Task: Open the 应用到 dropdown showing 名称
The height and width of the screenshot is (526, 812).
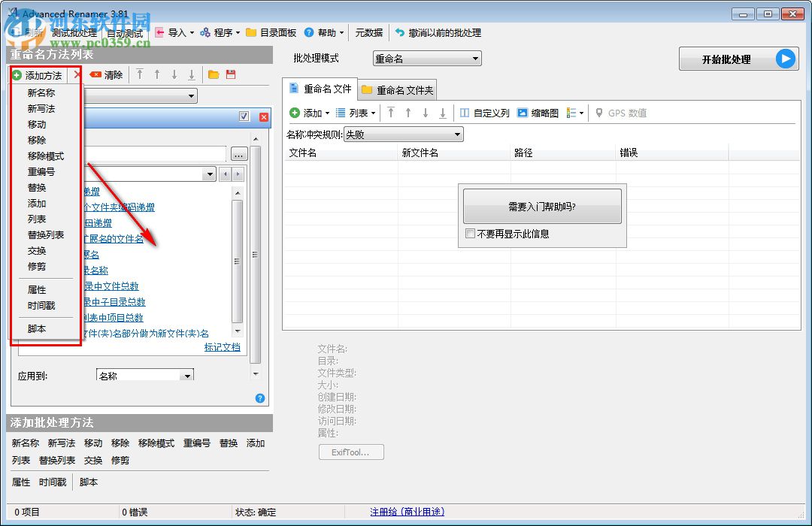Action: pyautogui.click(x=144, y=374)
